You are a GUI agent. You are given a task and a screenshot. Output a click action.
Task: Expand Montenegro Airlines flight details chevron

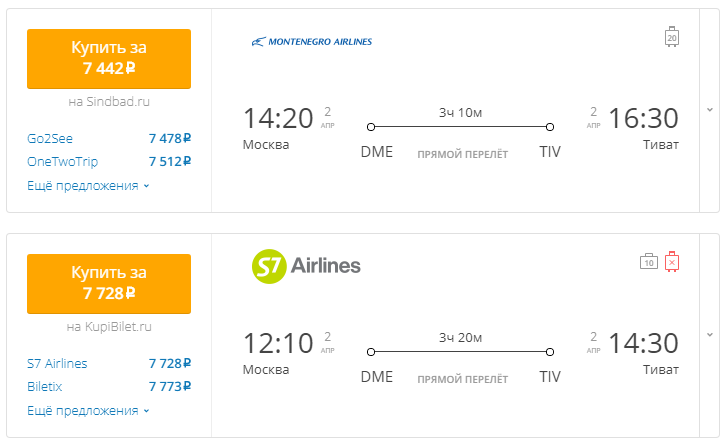coord(710,110)
